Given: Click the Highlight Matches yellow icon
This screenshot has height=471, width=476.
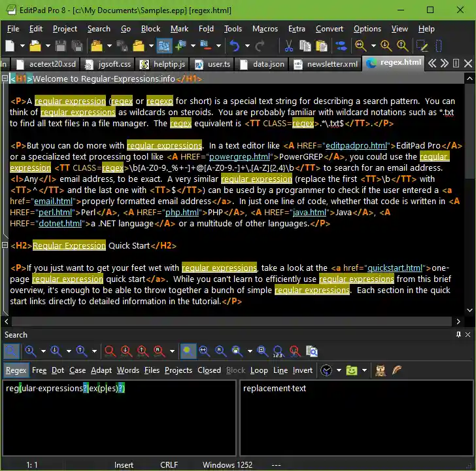Looking at the screenshot, I should click(x=188, y=351).
